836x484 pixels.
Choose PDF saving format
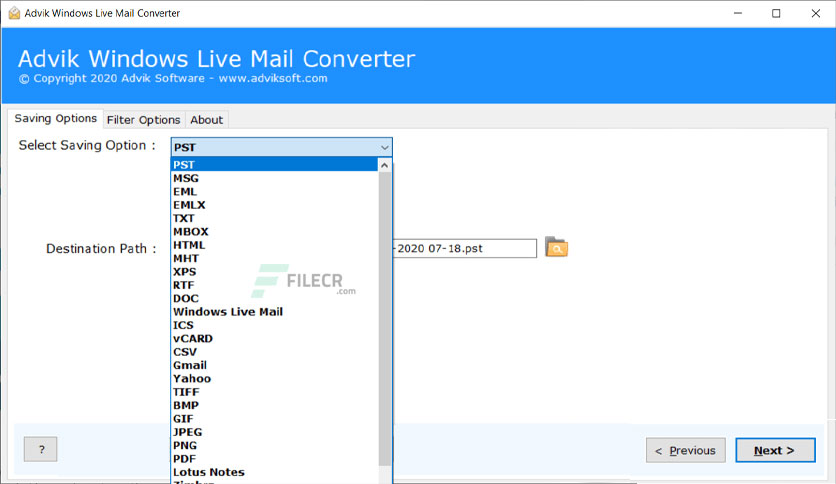point(275,458)
